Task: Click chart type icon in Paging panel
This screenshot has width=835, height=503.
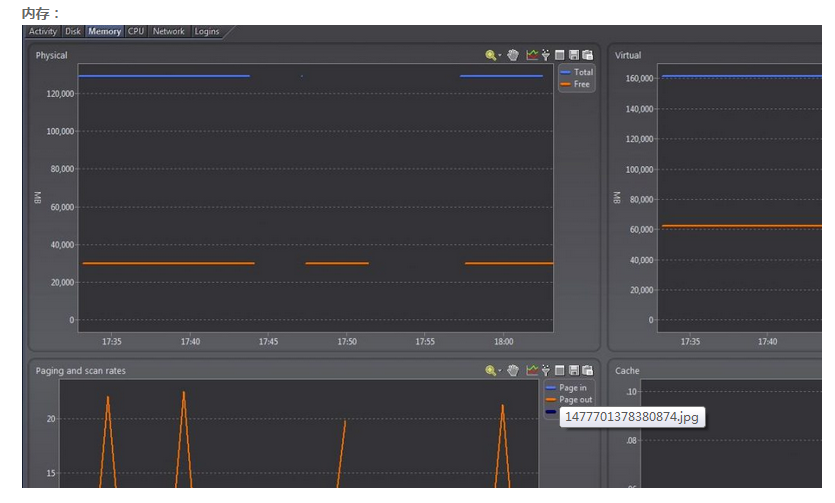Action: [x=532, y=370]
